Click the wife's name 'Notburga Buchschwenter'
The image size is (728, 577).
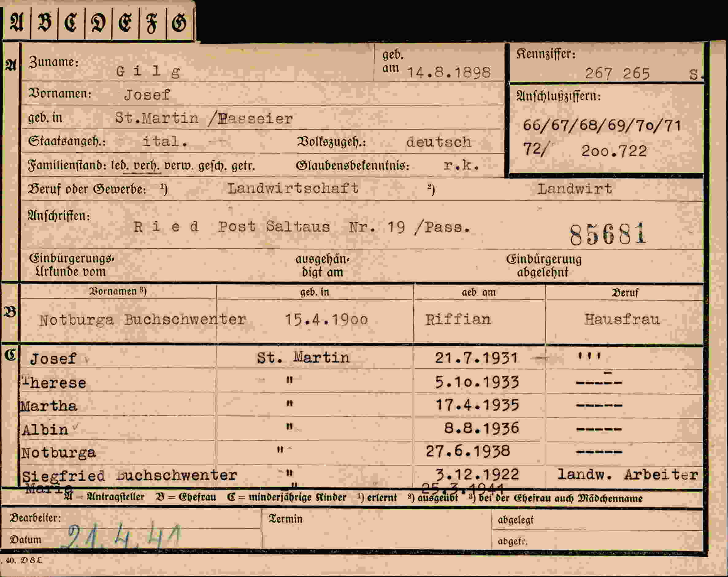click(143, 320)
